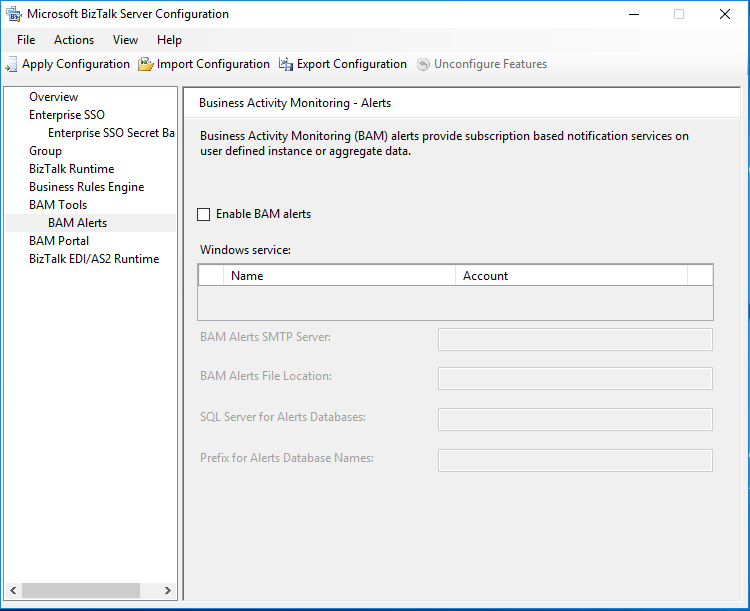The height and width of the screenshot is (611, 750).
Task: Click the Enable BAM alerts label text
Action: coord(264,214)
